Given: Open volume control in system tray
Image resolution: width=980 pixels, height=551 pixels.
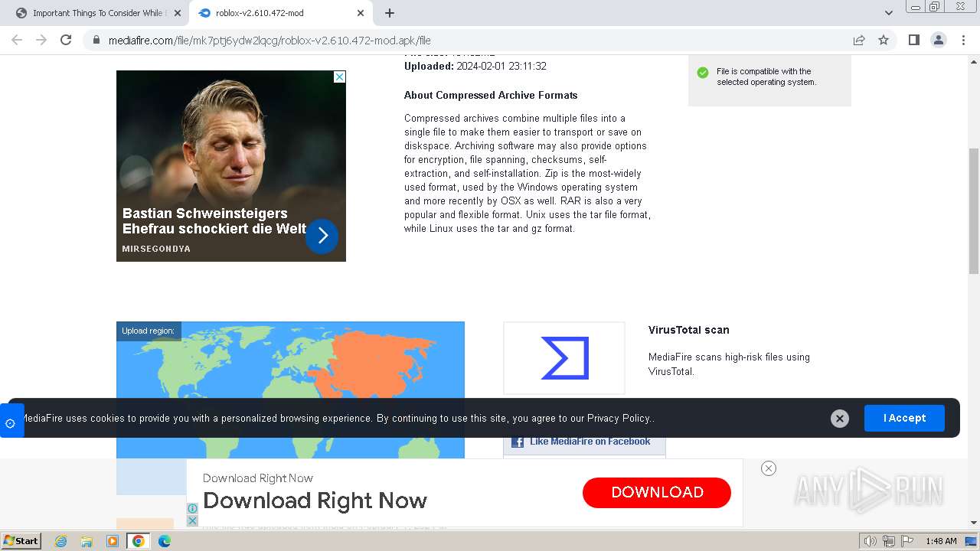Looking at the screenshot, I should point(870,541).
